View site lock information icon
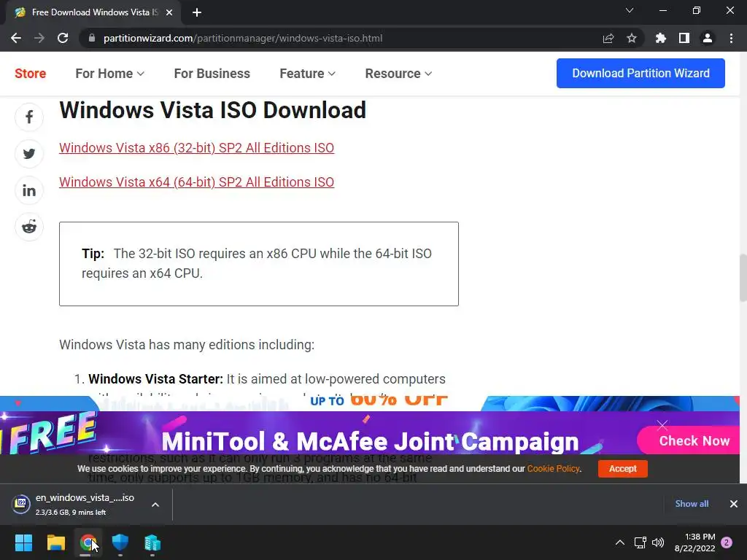The width and height of the screenshot is (747, 560). (92, 38)
